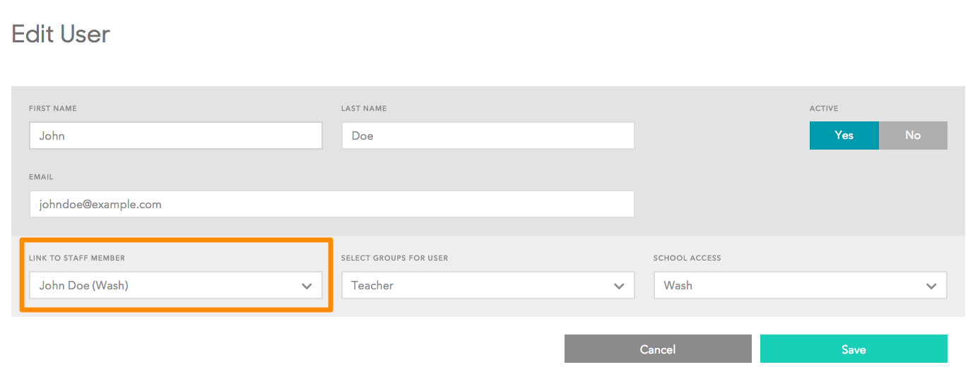Screen dimensions: 980x379
Task: Click the SELECT GROUPS FOR USER label
Action: click(395, 258)
